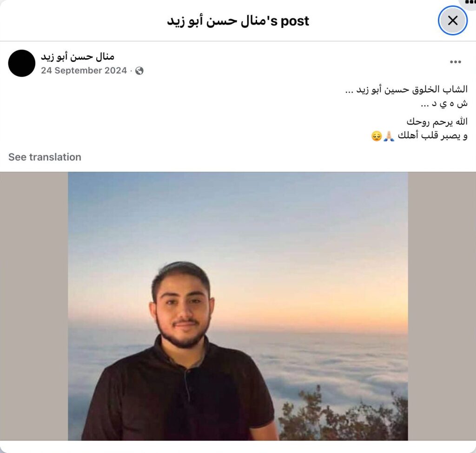This screenshot has height=453, width=476.
Task: Click the white strip below the photo
Action: [x=238, y=446]
